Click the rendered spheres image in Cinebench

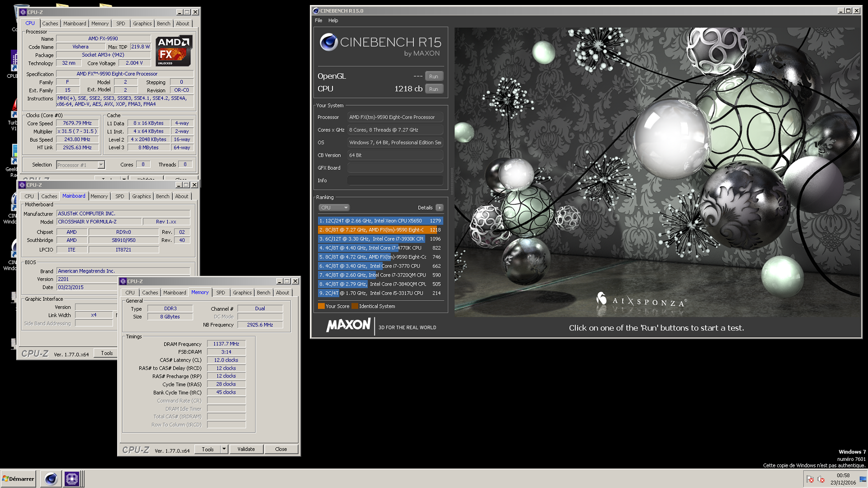pyautogui.click(x=657, y=172)
